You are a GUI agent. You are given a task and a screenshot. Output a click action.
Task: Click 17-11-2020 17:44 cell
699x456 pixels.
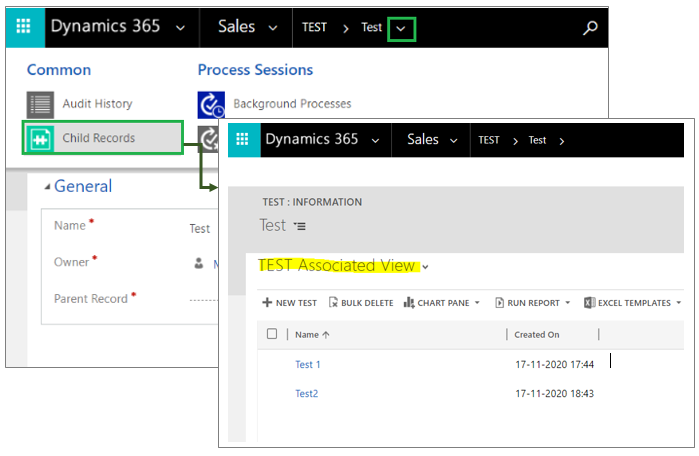[x=555, y=365]
